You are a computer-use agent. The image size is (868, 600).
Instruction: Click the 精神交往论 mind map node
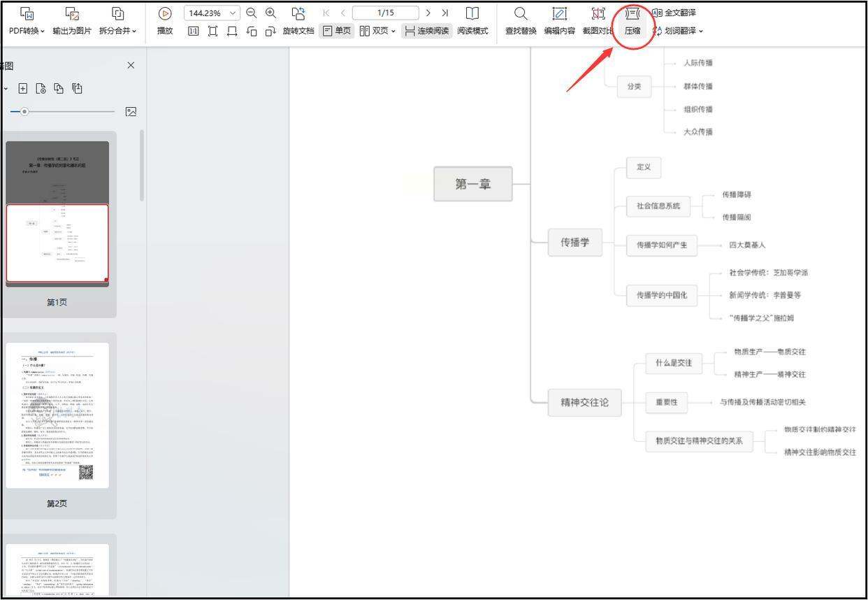584,402
